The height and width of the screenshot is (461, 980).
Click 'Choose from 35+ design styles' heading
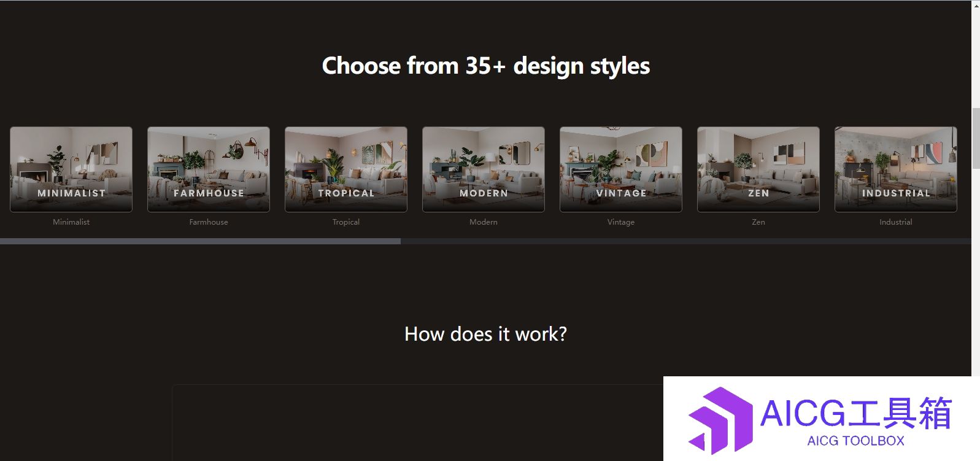(486, 66)
